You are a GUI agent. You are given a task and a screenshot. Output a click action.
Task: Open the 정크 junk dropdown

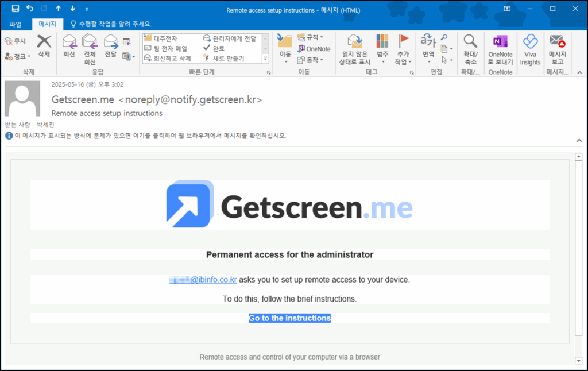coord(18,57)
